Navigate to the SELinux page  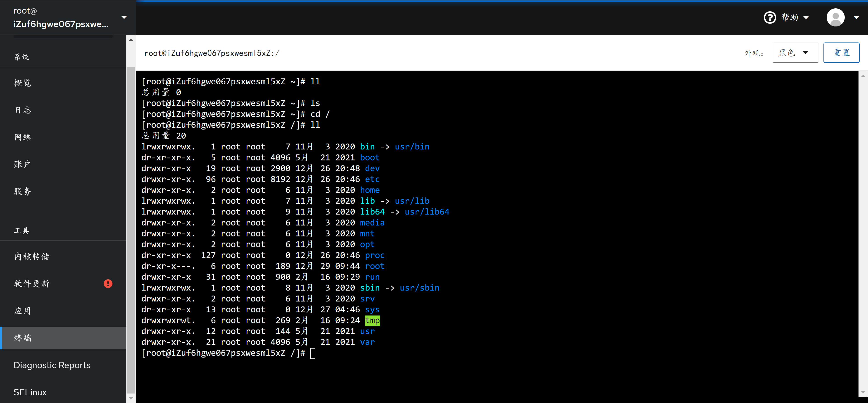pos(30,392)
